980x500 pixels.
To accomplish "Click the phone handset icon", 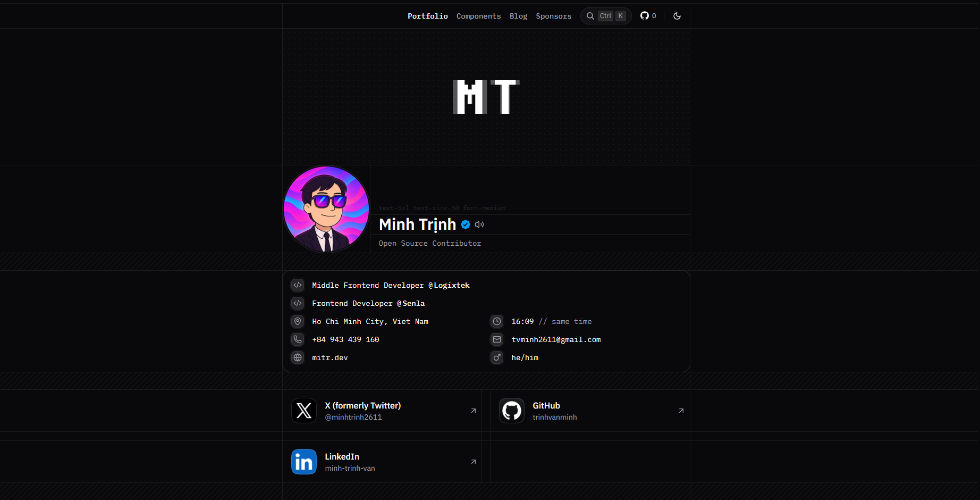I will click(297, 339).
